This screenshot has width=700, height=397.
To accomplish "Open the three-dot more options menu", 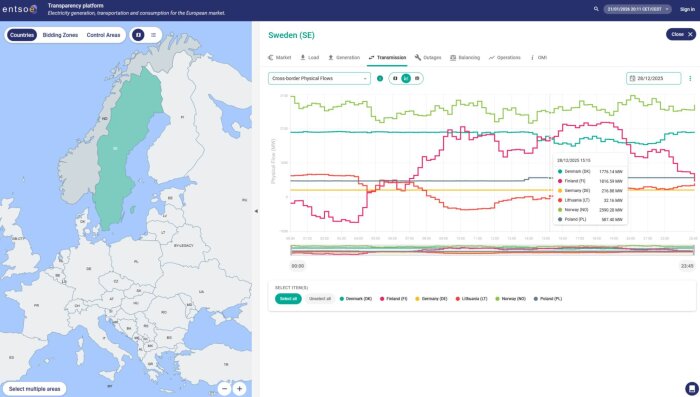I will point(690,79).
